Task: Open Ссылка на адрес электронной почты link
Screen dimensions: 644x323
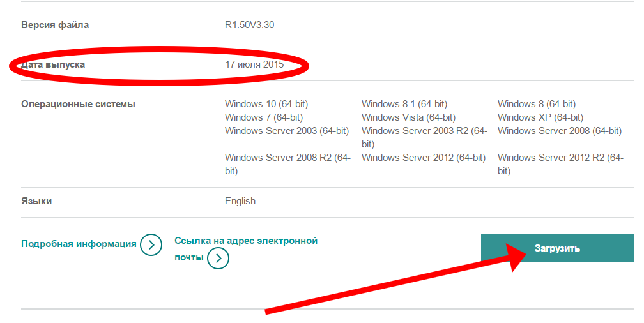Action: [x=246, y=241]
